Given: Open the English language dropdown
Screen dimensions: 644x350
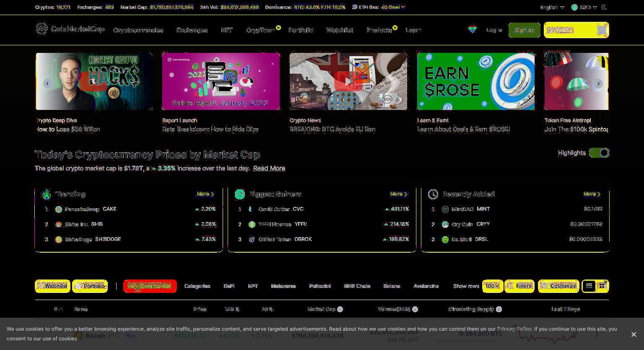Looking at the screenshot, I should 552,7.
